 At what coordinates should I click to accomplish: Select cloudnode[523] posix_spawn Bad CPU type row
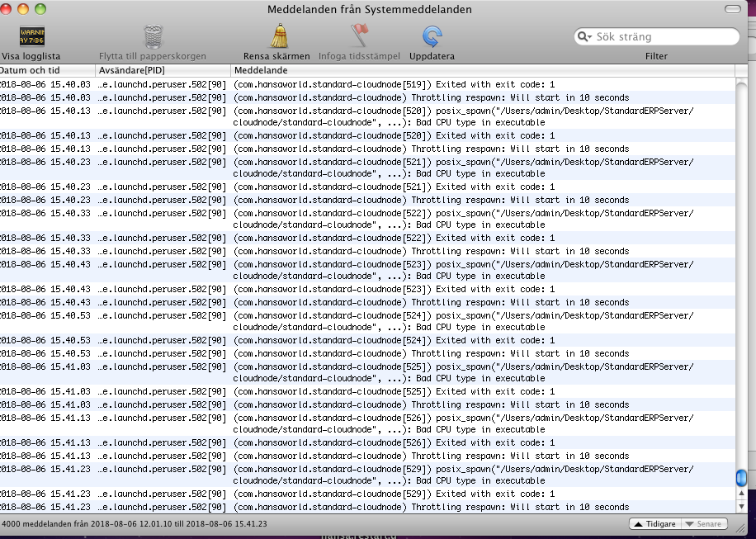tap(367, 269)
